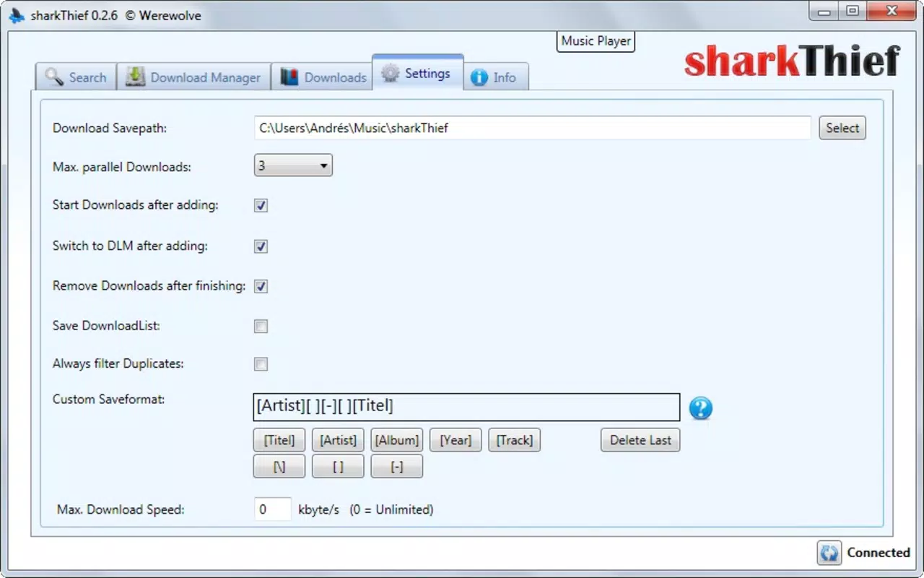Click the sharkThief shark icon in title bar
The height and width of the screenshot is (578, 924).
click(x=17, y=15)
